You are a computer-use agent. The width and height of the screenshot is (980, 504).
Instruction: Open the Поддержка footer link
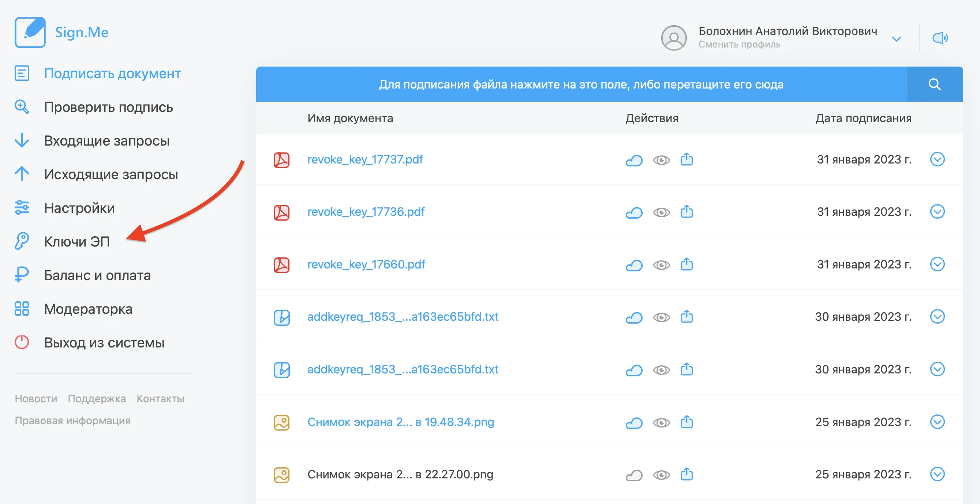pyautogui.click(x=97, y=398)
